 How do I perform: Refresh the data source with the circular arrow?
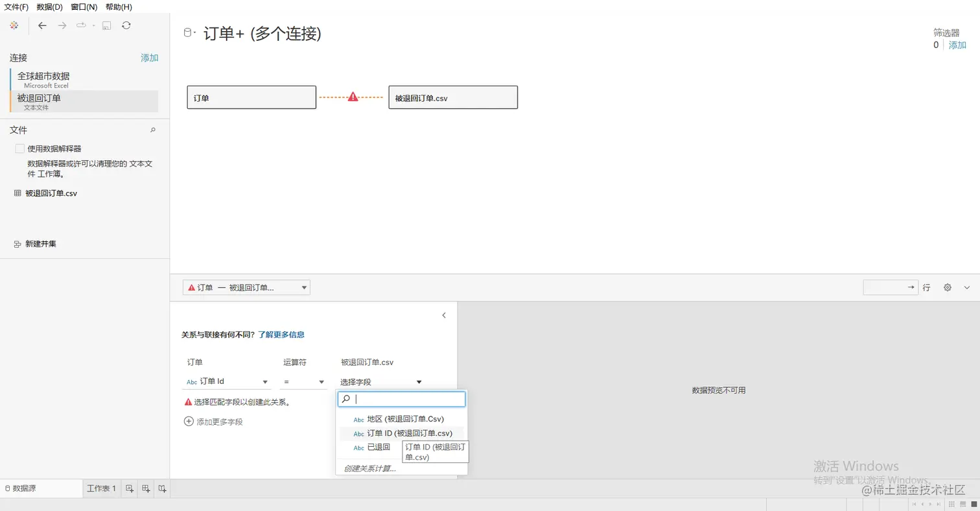click(x=126, y=25)
